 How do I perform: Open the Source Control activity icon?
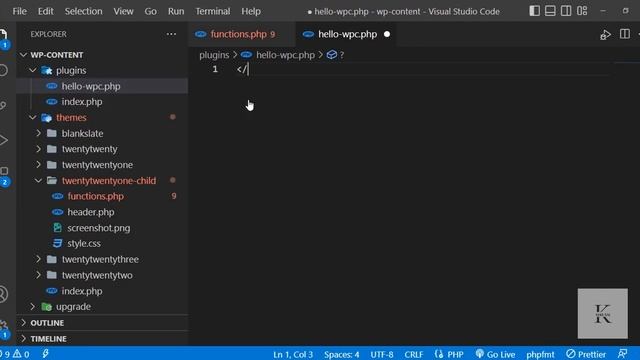point(3,105)
